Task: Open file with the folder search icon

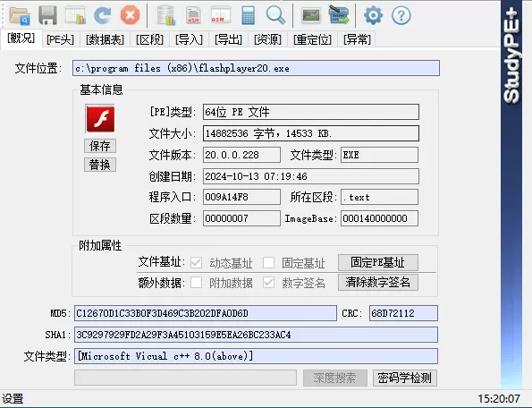Action: [x=20, y=15]
